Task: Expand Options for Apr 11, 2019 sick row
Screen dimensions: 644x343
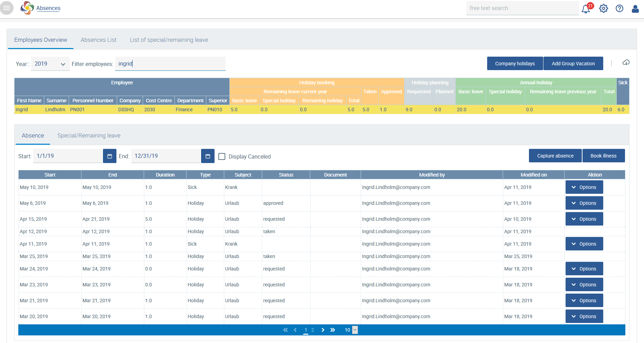Action: [x=584, y=244]
